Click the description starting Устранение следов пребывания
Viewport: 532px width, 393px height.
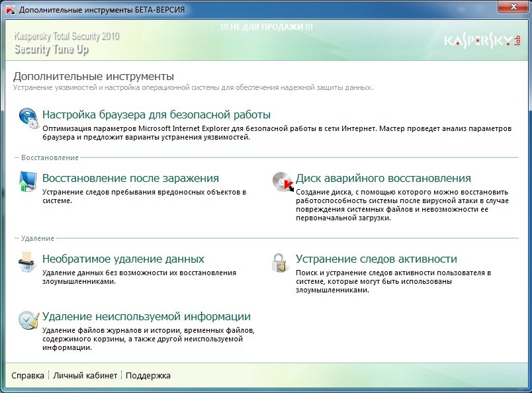pyautogui.click(x=144, y=196)
